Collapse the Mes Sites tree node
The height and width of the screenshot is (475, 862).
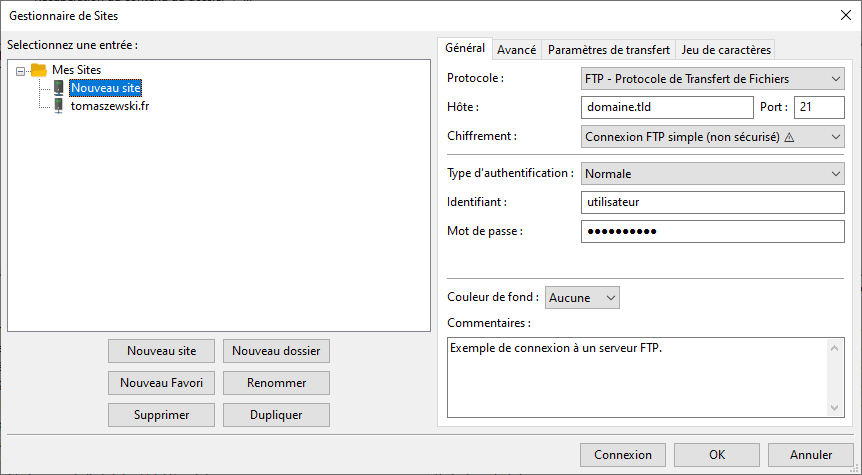(x=20, y=71)
